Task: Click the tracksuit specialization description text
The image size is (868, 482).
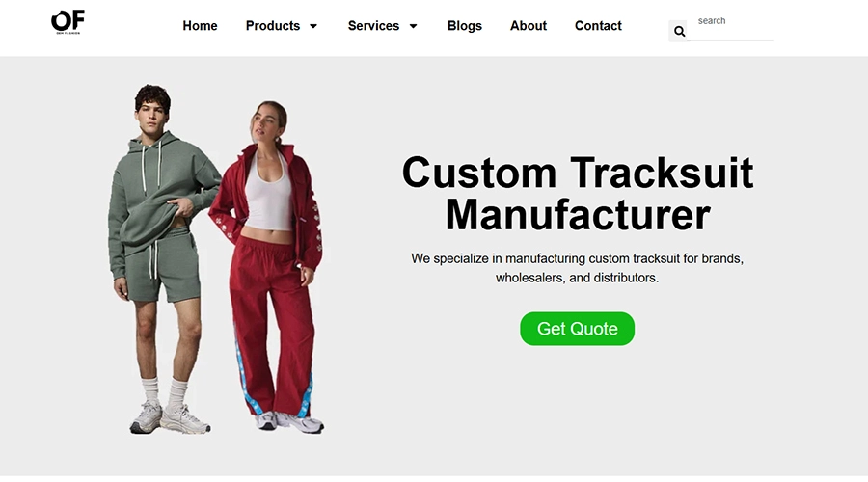Action: click(577, 268)
